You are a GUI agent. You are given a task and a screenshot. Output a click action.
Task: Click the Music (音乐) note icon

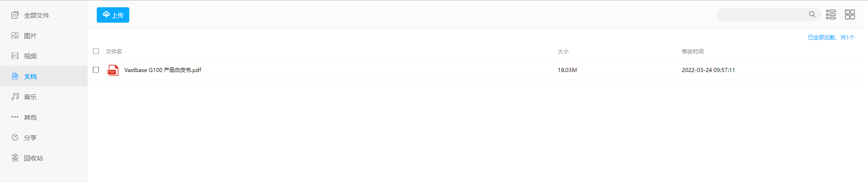point(15,96)
